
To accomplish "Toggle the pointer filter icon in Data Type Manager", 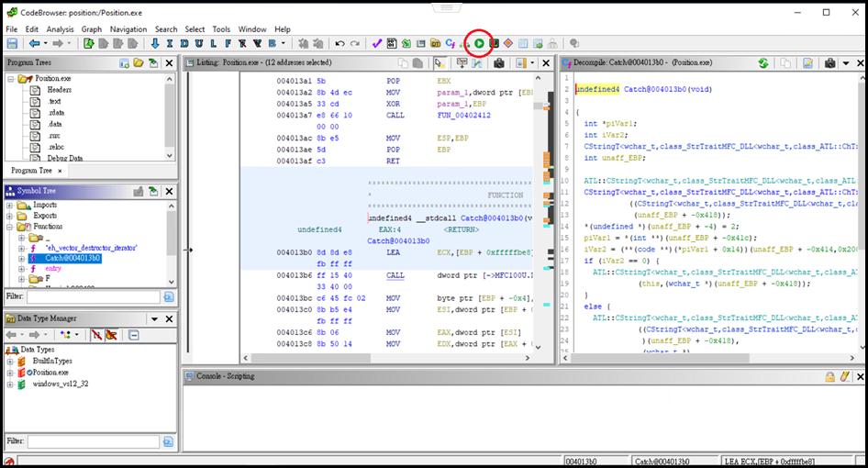I will [x=111, y=335].
